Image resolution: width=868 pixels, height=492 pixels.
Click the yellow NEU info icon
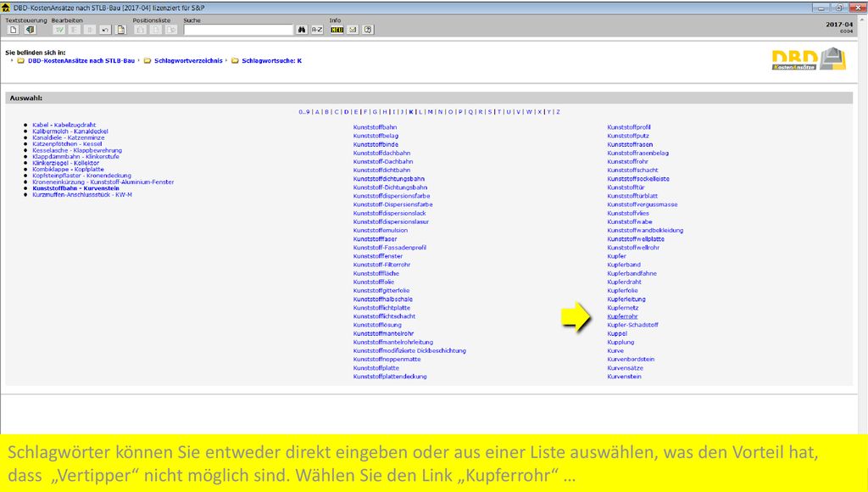point(337,30)
